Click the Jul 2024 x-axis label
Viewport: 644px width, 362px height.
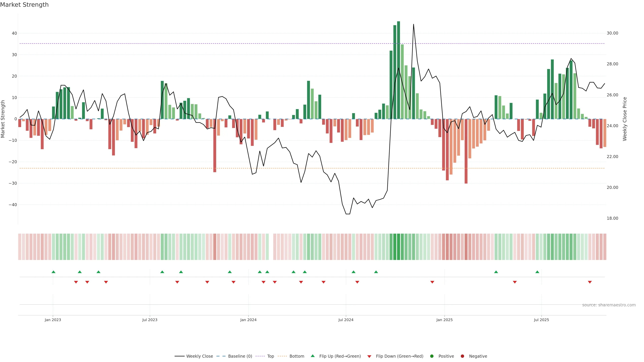(346, 320)
